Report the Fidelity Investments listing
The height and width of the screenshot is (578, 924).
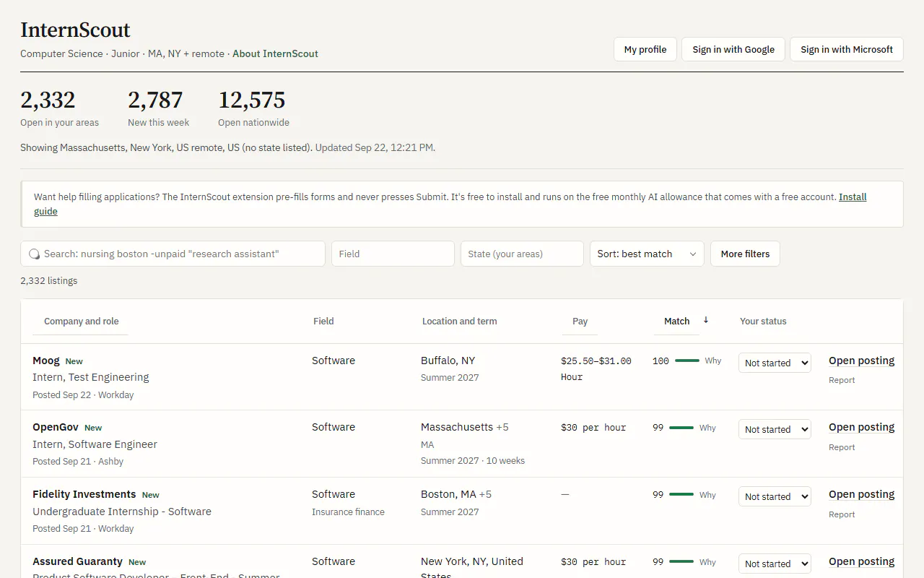coord(842,514)
